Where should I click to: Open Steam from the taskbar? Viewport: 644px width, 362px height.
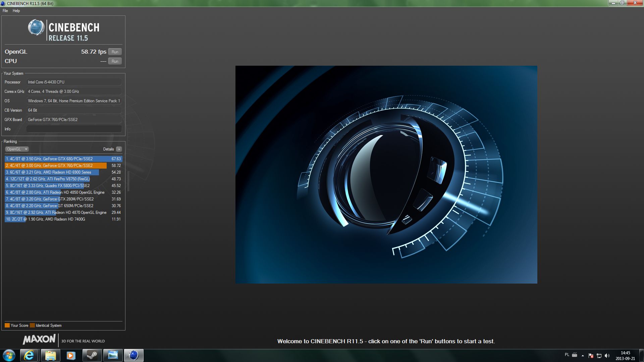coord(92,355)
